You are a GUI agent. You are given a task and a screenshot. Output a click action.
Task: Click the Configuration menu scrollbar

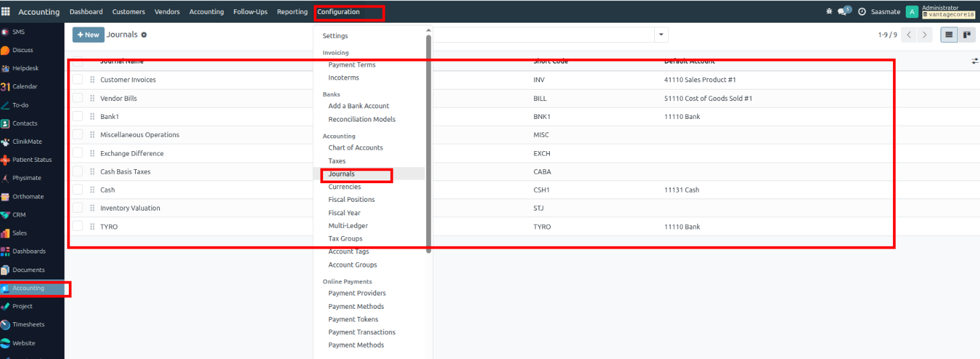[x=428, y=140]
